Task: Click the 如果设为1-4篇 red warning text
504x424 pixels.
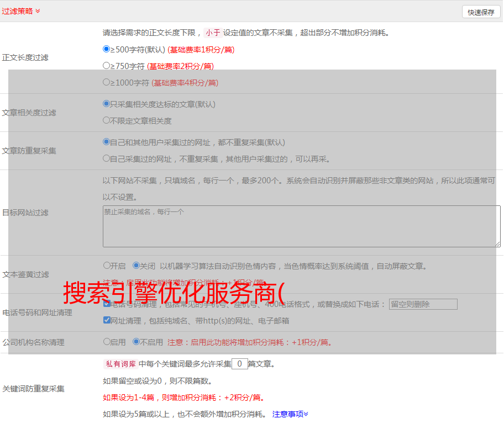Action: 184,397
